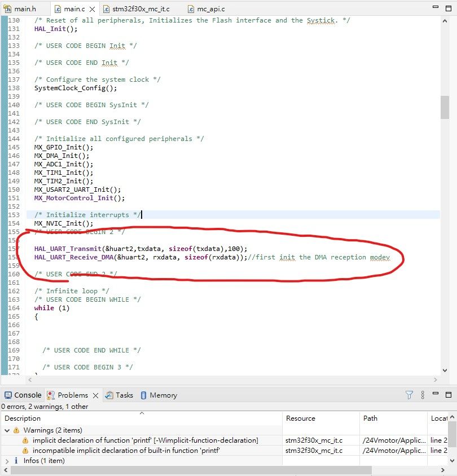Click Problems horizontal scrollbar right arrow

tap(443, 470)
